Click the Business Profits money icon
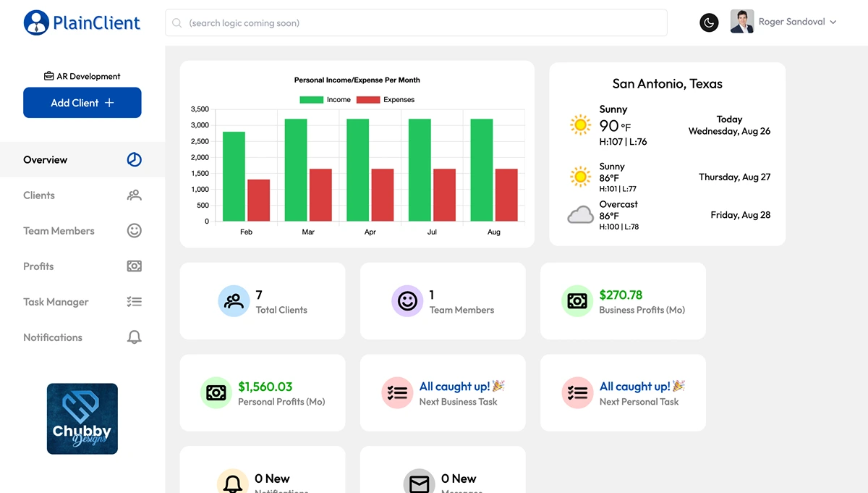868x493 pixels. click(577, 301)
